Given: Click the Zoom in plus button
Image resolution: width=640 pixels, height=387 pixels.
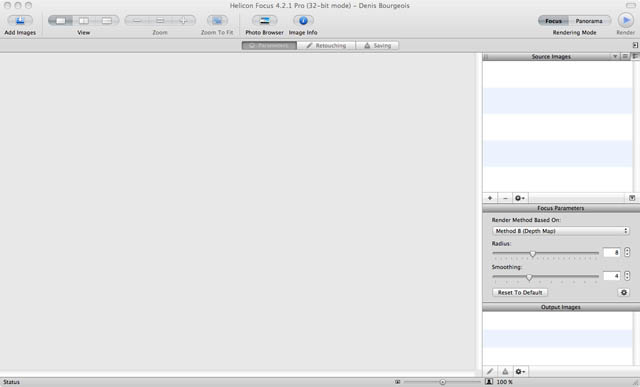Looking at the screenshot, I should (x=183, y=20).
